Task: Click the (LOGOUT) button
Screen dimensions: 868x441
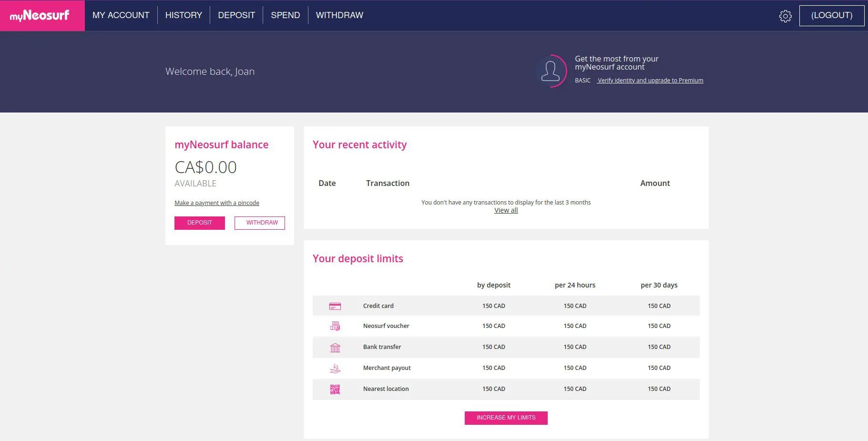Action: [x=832, y=15]
